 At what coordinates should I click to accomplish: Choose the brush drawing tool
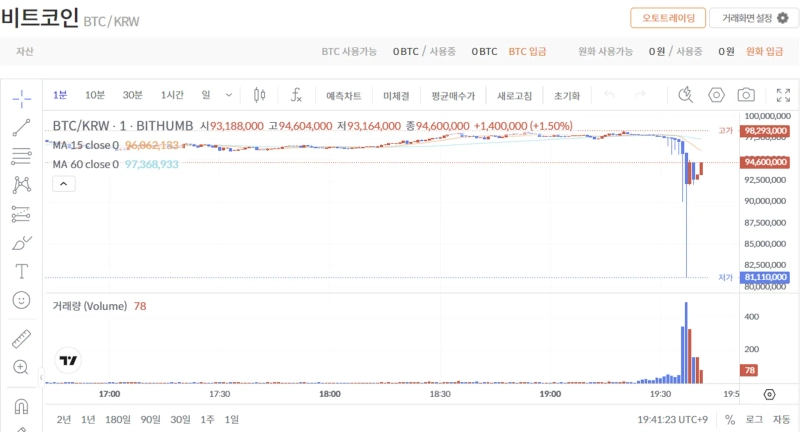click(21, 243)
